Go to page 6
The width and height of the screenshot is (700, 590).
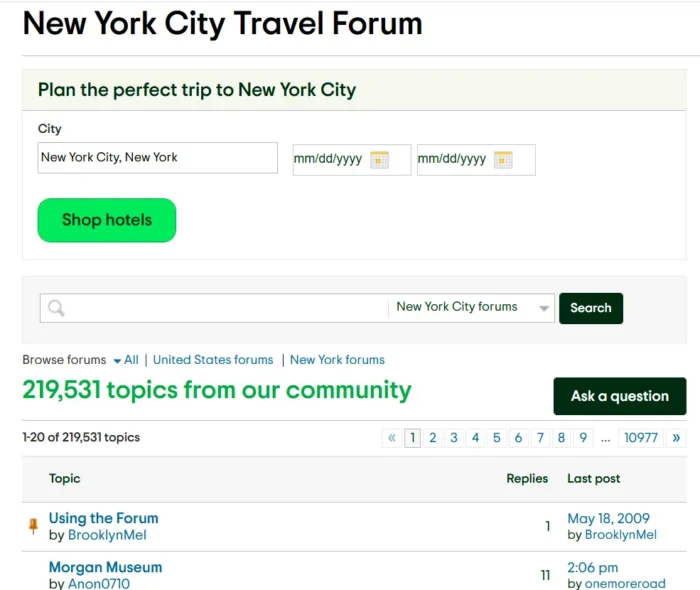(x=518, y=438)
